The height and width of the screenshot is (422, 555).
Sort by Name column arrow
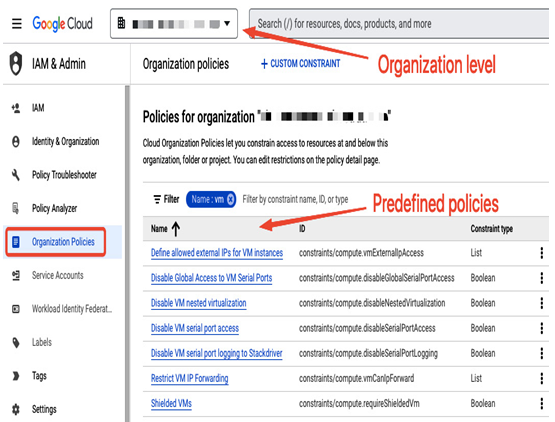point(176,229)
